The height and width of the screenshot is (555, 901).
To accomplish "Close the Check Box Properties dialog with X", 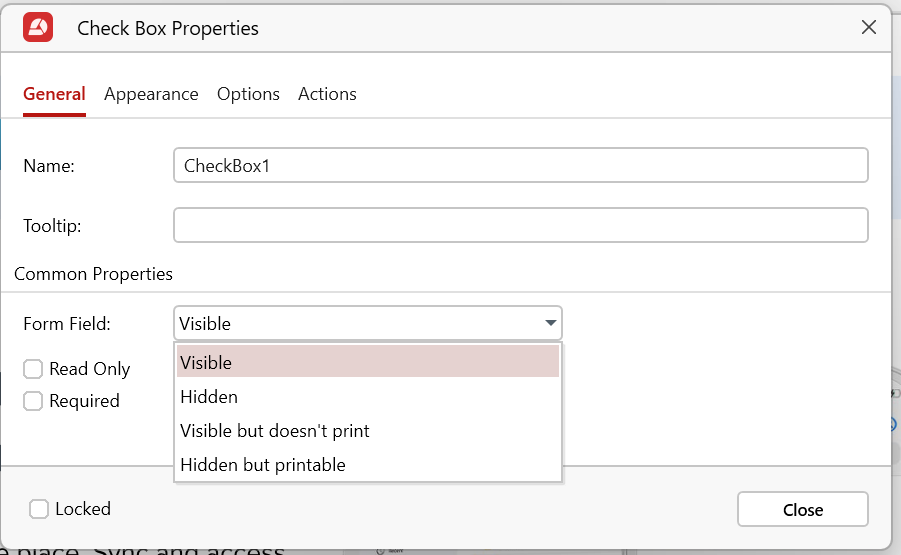I will pos(869,27).
